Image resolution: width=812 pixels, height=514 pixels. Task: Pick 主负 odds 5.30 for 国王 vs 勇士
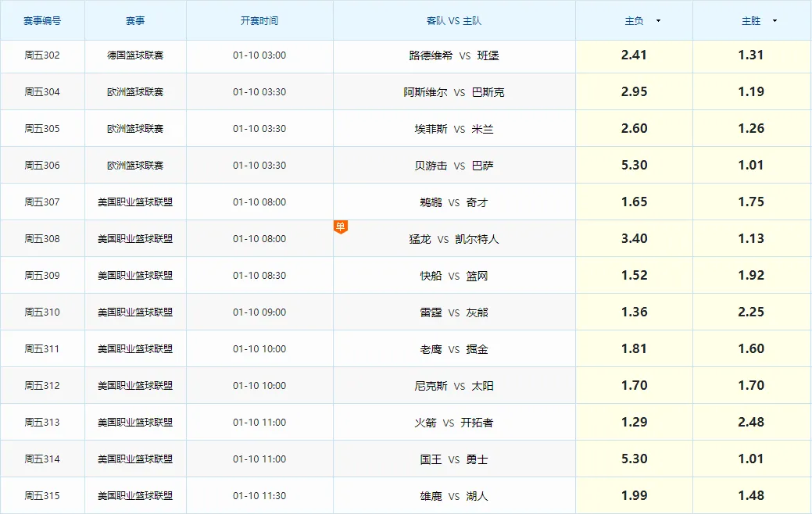point(634,459)
